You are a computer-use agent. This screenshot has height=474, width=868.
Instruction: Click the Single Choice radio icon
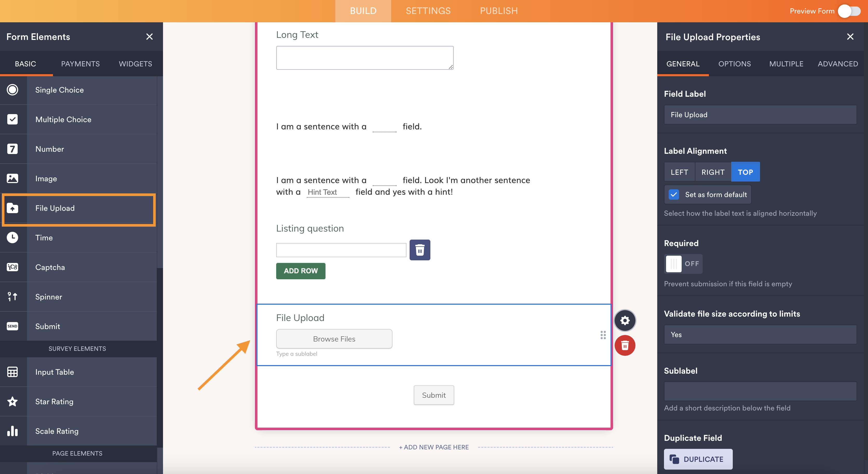[x=12, y=90]
